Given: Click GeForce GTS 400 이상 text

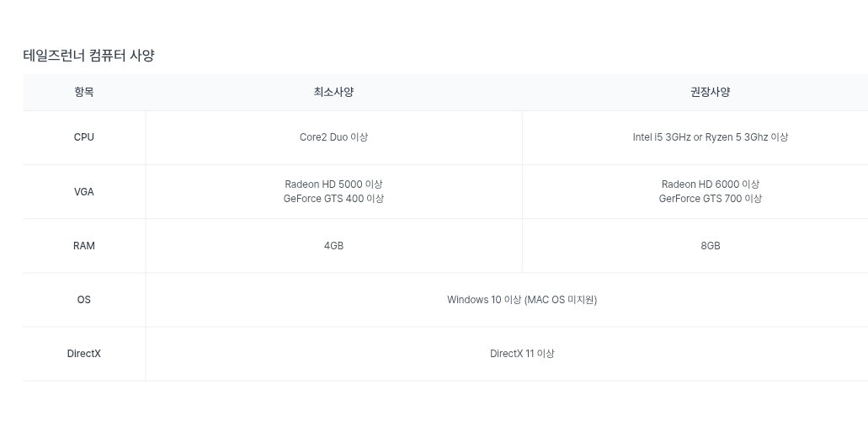Looking at the screenshot, I should pos(333,198).
